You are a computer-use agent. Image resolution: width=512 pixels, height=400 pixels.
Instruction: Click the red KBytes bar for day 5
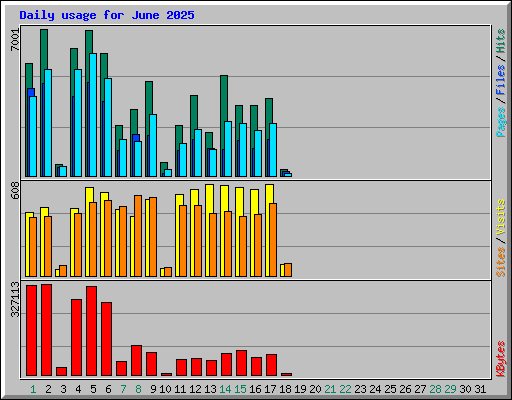91,331
